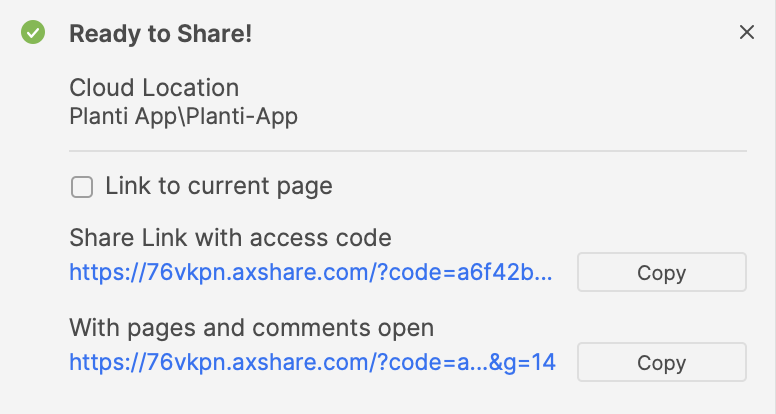Click the "Cloud Location" label
This screenshot has height=414, width=776.
(154, 88)
